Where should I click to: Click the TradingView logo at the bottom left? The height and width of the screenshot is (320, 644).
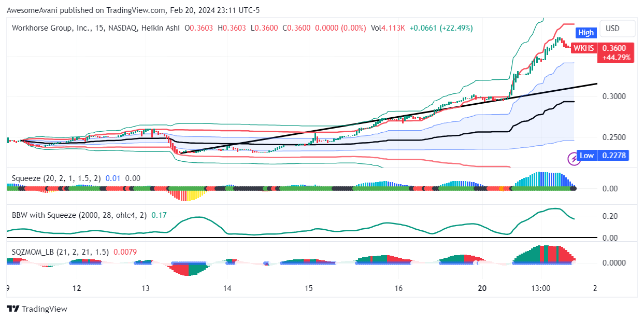point(37,309)
